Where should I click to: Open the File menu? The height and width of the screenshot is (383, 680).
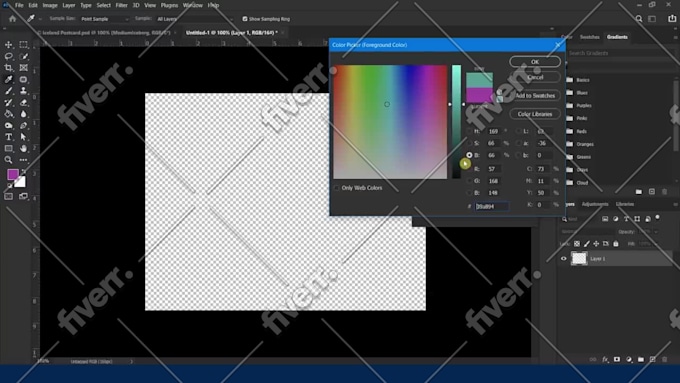tap(19, 6)
